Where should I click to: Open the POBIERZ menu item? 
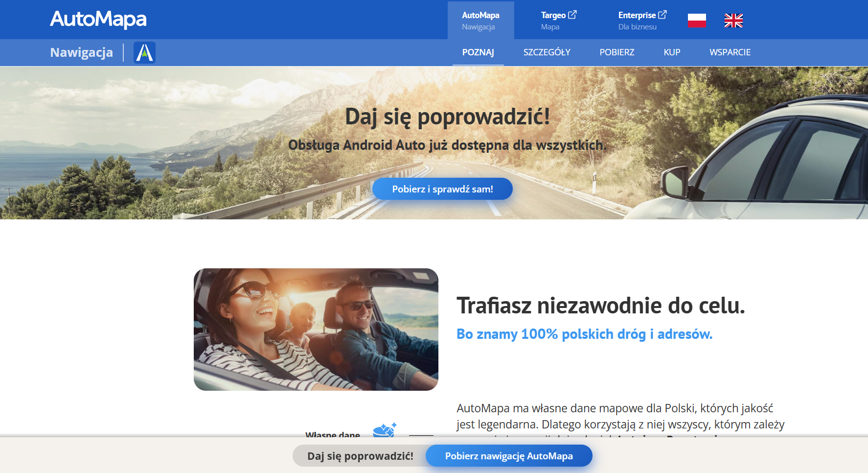(x=617, y=52)
